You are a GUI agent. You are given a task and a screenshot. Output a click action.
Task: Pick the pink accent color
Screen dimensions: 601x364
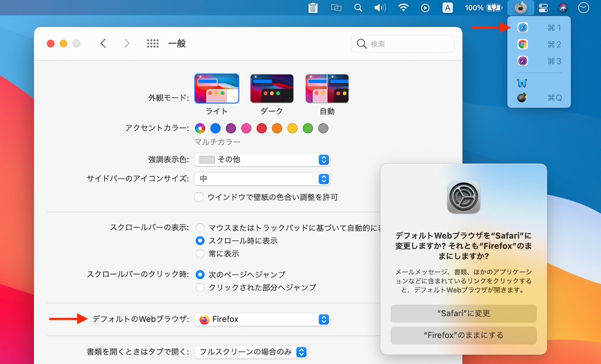(x=246, y=128)
